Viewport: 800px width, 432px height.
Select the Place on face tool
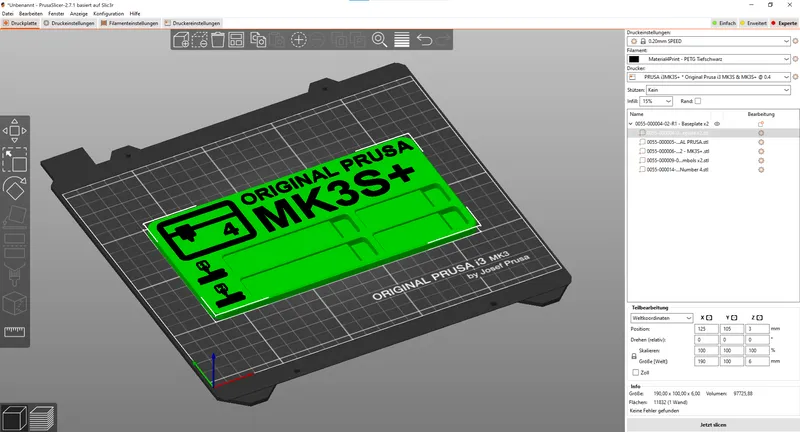tap(14, 216)
